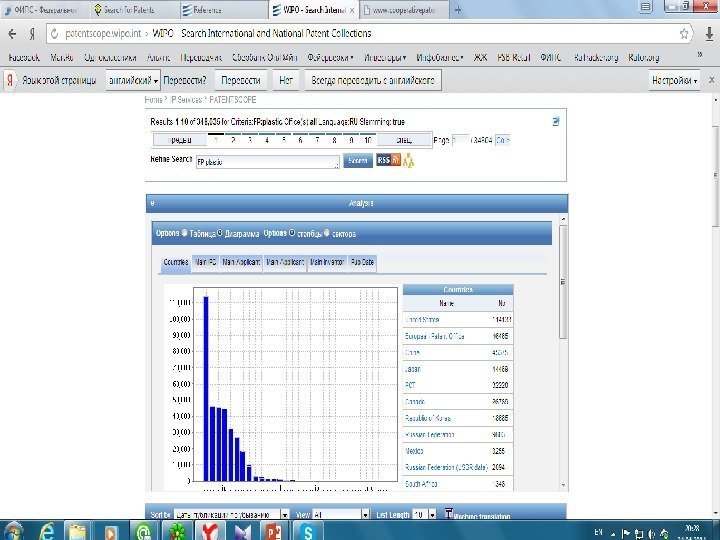Go to results page 2
The width and height of the screenshot is (720, 540).
(x=233, y=140)
